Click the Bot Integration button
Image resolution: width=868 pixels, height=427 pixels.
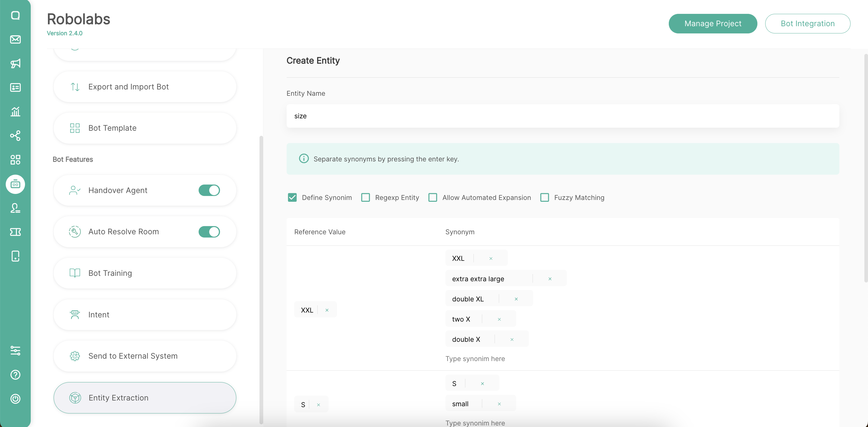click(x=807, y=23)
